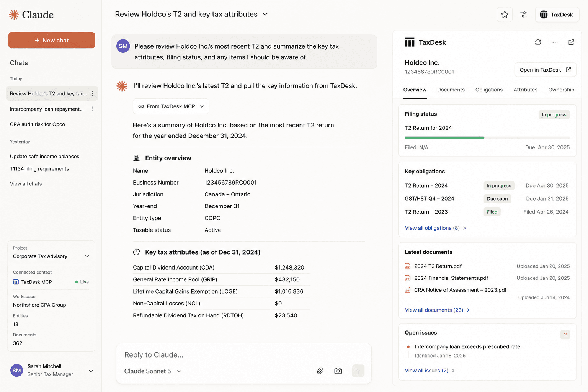Open the Claude Sonnet 5 model selector
The image size is (588, 392).
pyautogui.click(x=153, y=371)
